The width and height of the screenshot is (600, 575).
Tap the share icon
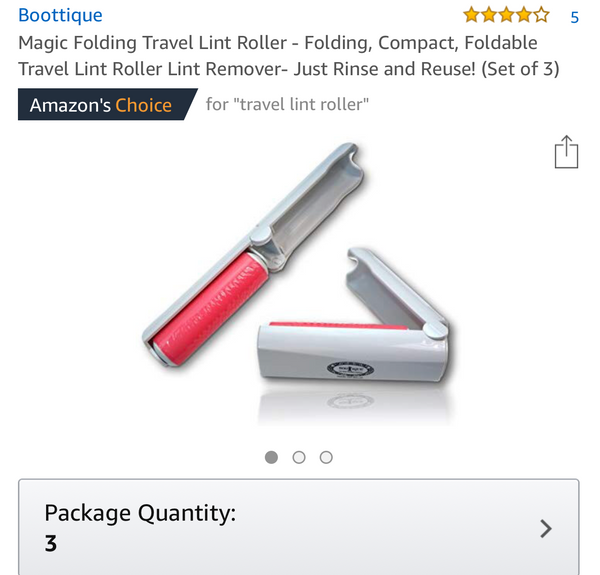pyautogui.click(x=566, y=152)
